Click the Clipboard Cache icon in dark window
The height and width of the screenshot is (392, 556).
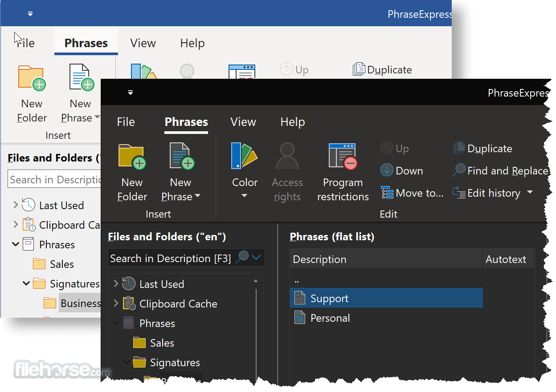click(x=129, y=303)
